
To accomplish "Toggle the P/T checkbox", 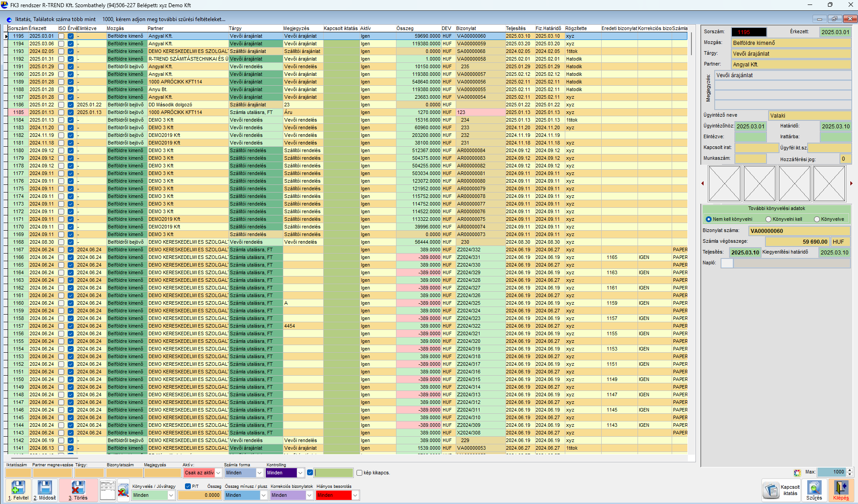I will [188, 486].
